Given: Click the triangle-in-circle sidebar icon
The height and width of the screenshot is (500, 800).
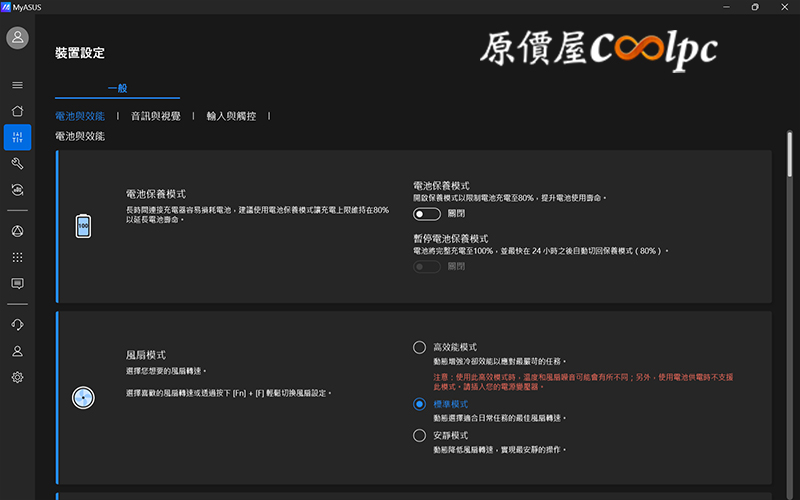Looking at the screenshot, I should click(x=17, y=231).
